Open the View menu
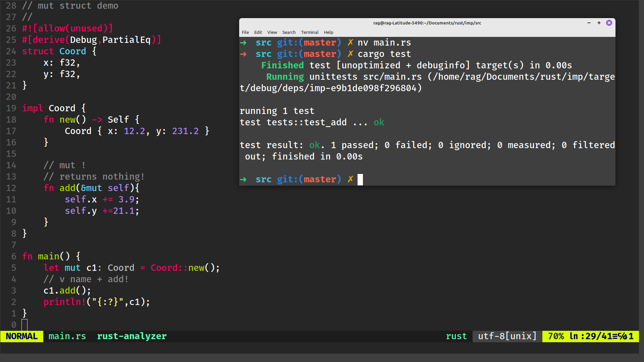 coord(272,32)
